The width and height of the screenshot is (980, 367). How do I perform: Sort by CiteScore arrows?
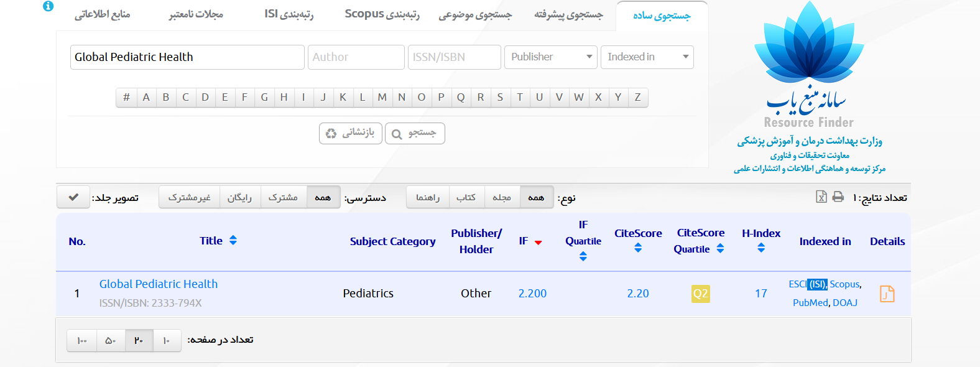[x=638, y=248]
